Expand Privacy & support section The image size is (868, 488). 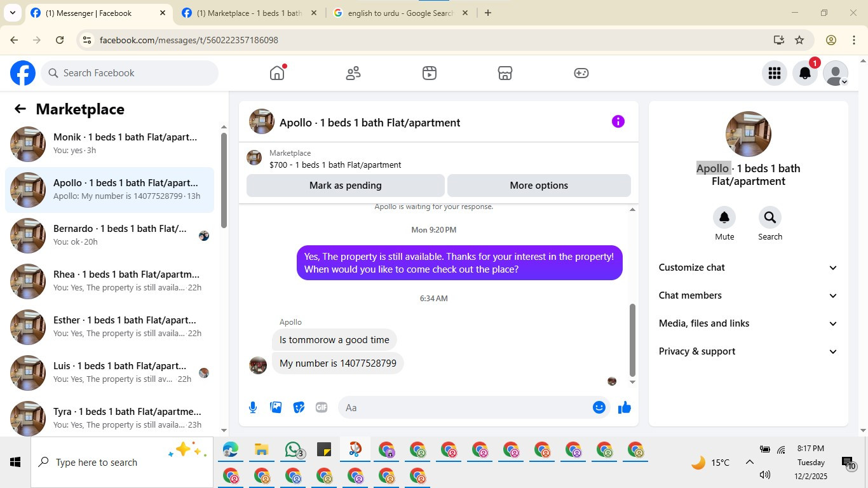(x=749, y=351)
